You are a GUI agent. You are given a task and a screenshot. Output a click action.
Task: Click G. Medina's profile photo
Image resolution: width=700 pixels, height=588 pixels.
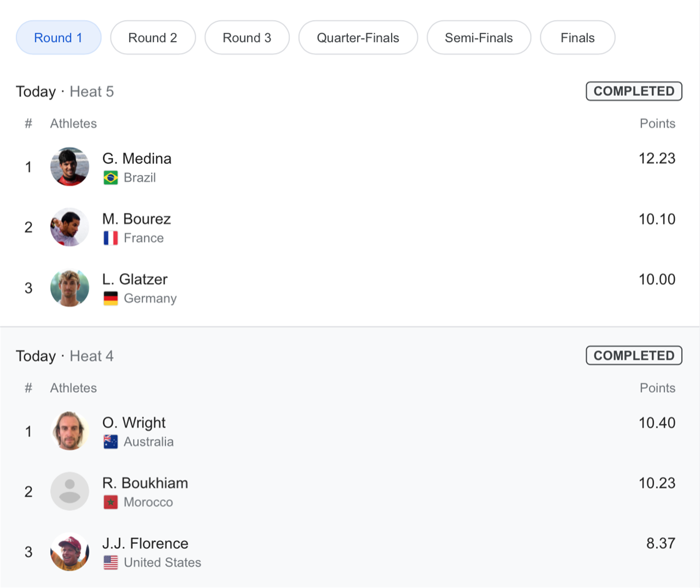pyautogui.click(x=69, y=167)
